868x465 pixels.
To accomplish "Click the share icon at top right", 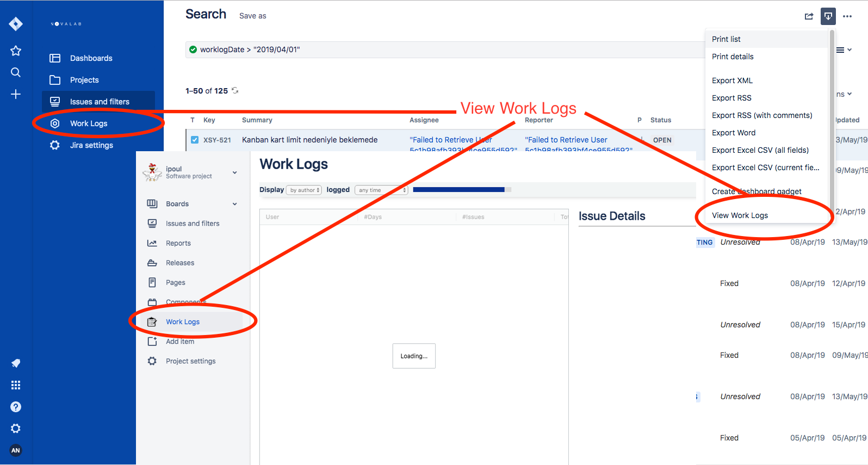I will 809,16.
